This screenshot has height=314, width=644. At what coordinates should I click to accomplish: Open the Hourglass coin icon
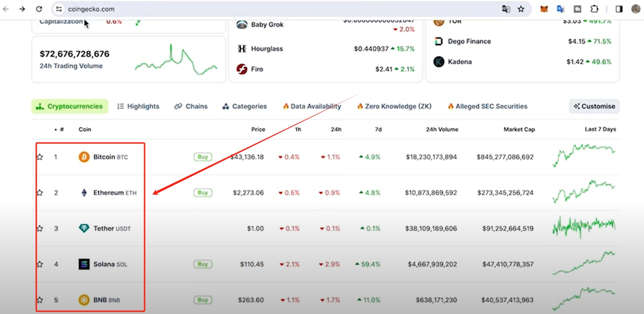click(x=242, y=49)
